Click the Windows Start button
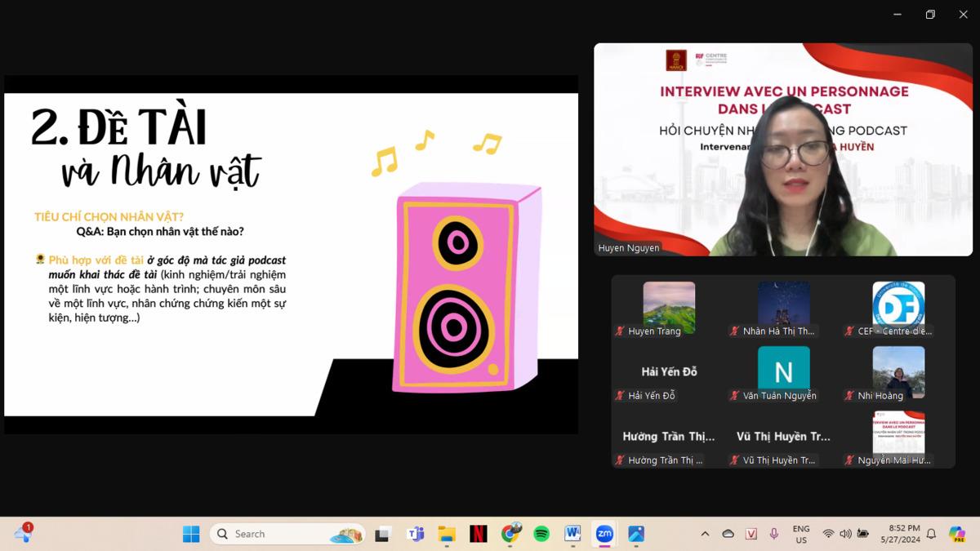This screenshot has width=980, height=551. (191, 534)
